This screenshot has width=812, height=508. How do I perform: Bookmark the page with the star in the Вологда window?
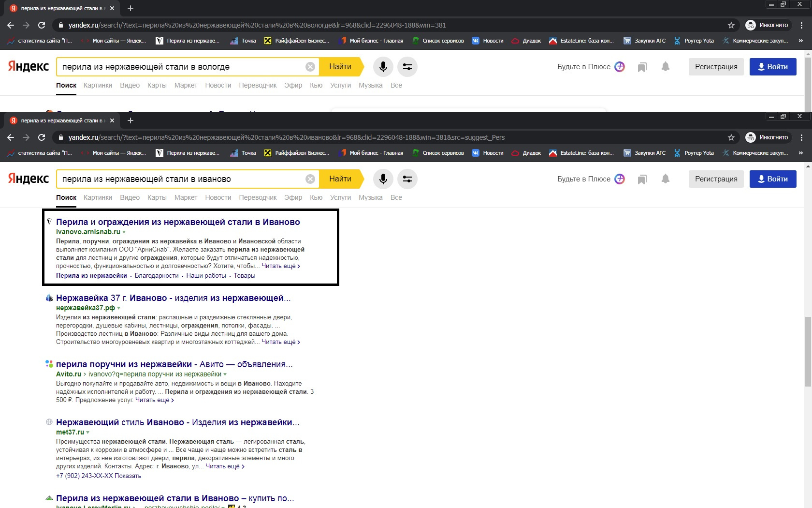click(x=731, y=25)
